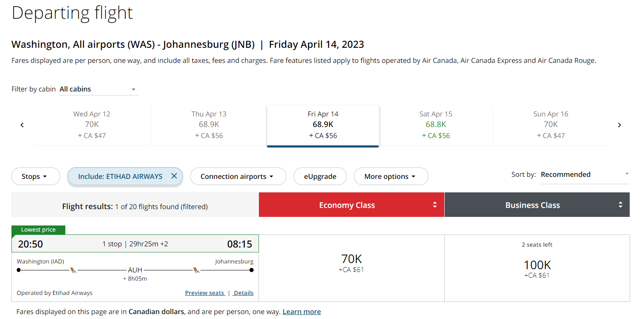
Task: Open the Connection airports dropdown
Action: [x=238, y=176]
